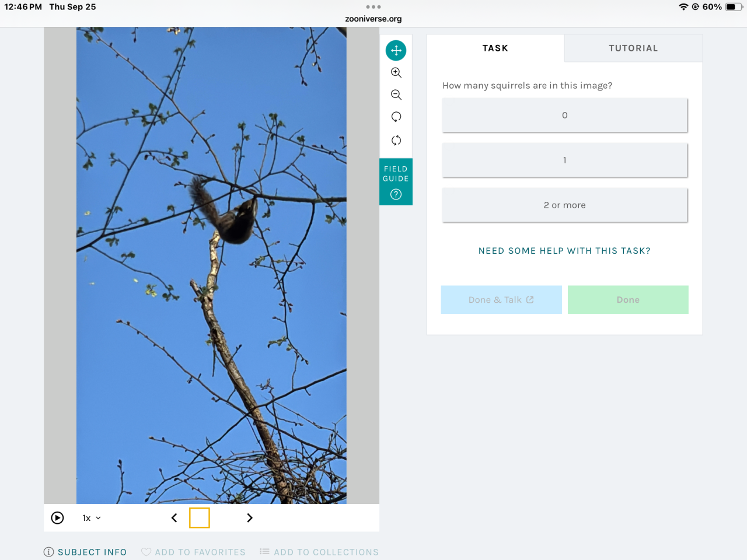747x560 pixels.
Task: Choose the '2 or more' answer
Action: [564, 205]
